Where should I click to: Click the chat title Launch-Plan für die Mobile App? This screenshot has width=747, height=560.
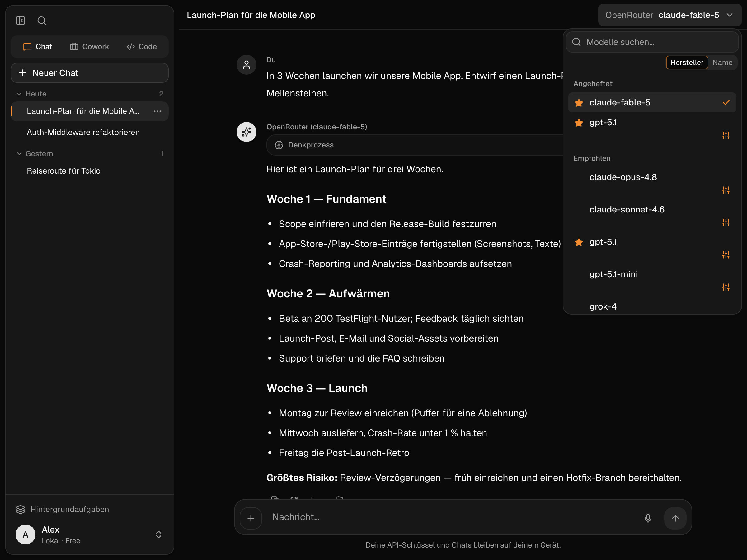251,15
